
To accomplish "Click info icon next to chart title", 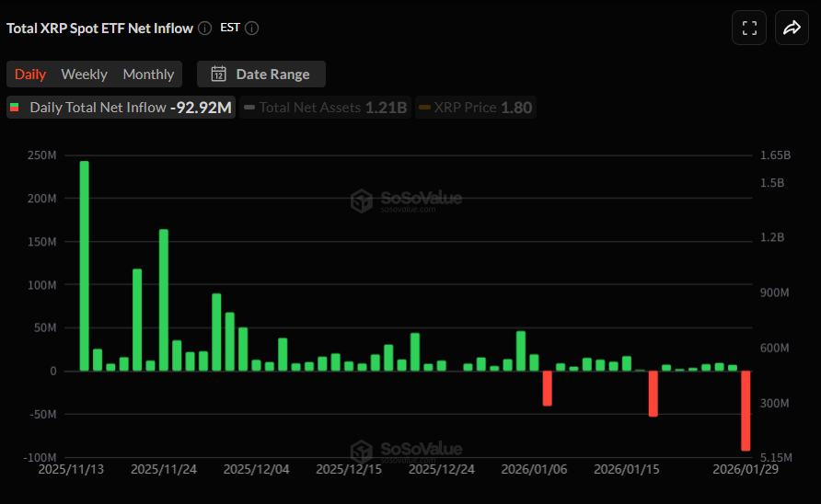I will click(204, 28).
